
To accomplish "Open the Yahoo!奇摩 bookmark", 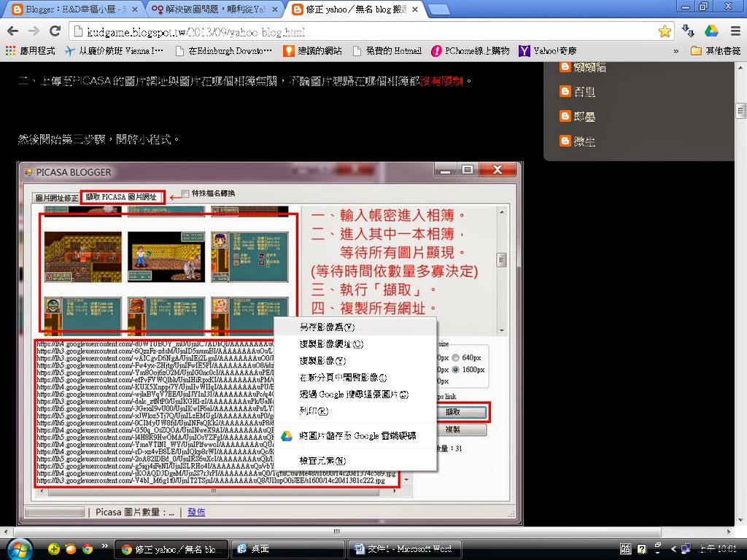I will pyautogui.click(x=548, y=50).
